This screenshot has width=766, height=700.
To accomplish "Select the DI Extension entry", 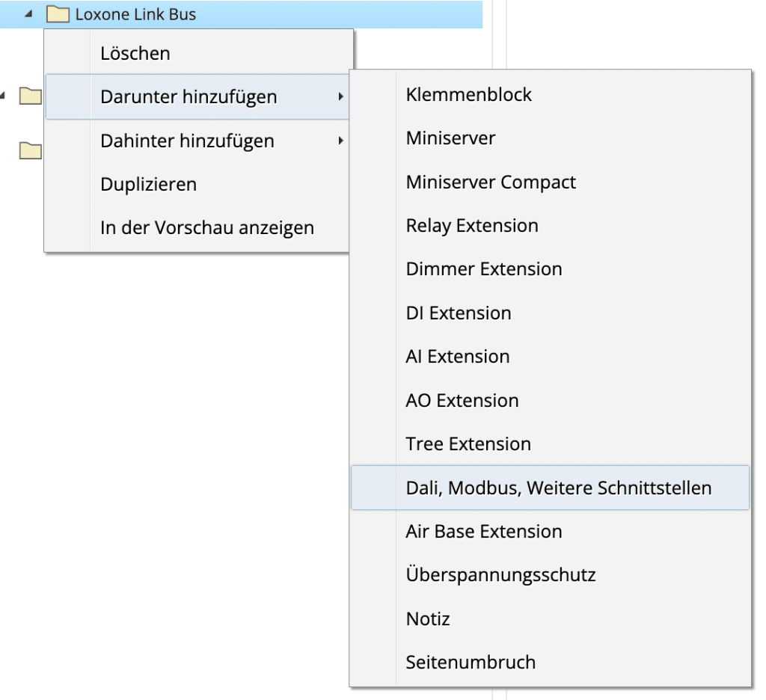I will 550,313.
